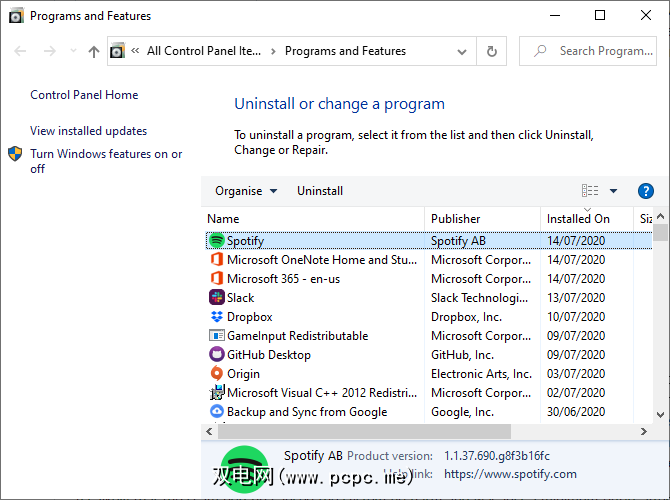670x500 pixels.
Task: Click scroll right arrow on horizontal scrollbar
Action: pyautogui.click(x=644, y=432)
